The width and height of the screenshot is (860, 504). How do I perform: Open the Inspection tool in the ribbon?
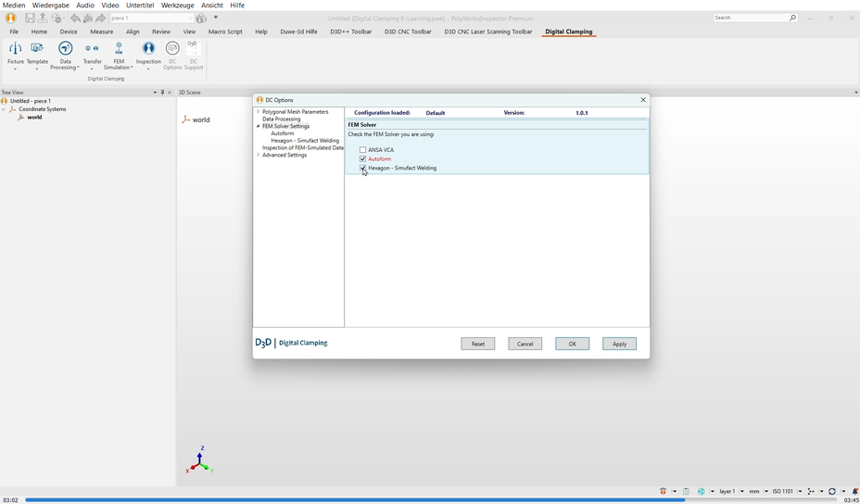click(x=148, y=56)
